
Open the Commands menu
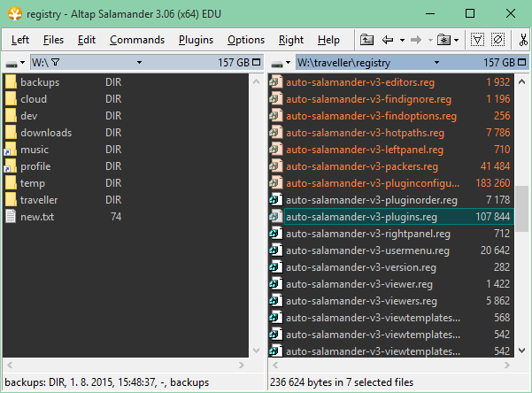click(137, 40)
